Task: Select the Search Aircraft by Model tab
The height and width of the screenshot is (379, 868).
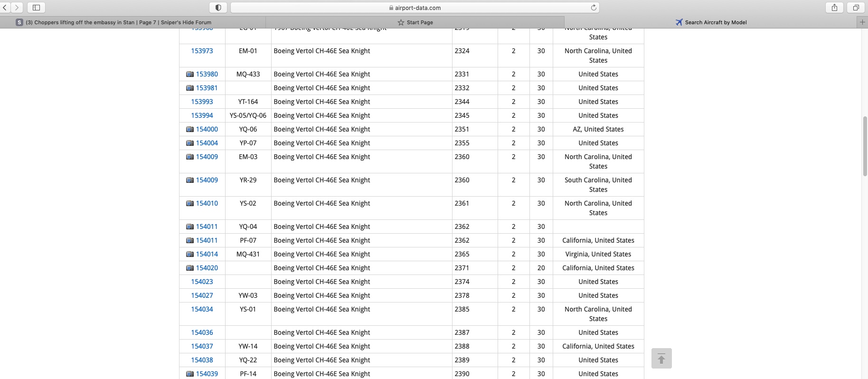Action: pos(711,22)
